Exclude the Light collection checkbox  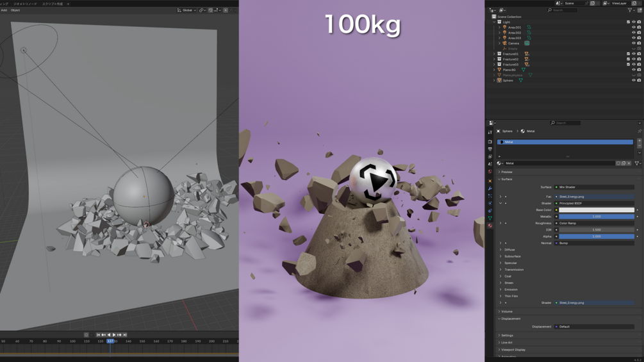[x=629, y=22]
